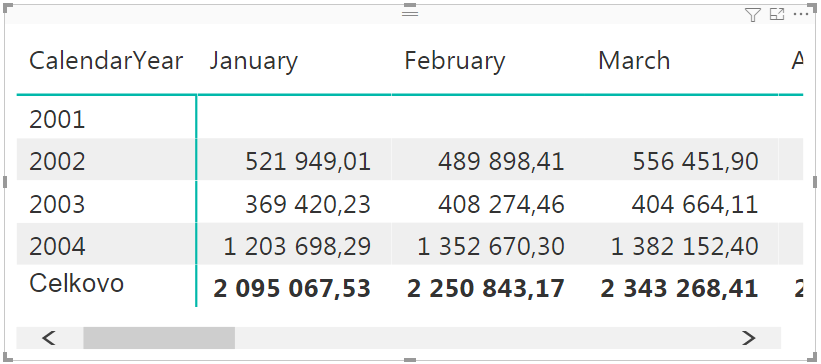The width and height of the screenshot is (821, 364).
Task: Click the horizontal scrollbar left arrow
Action: (49, 338)
